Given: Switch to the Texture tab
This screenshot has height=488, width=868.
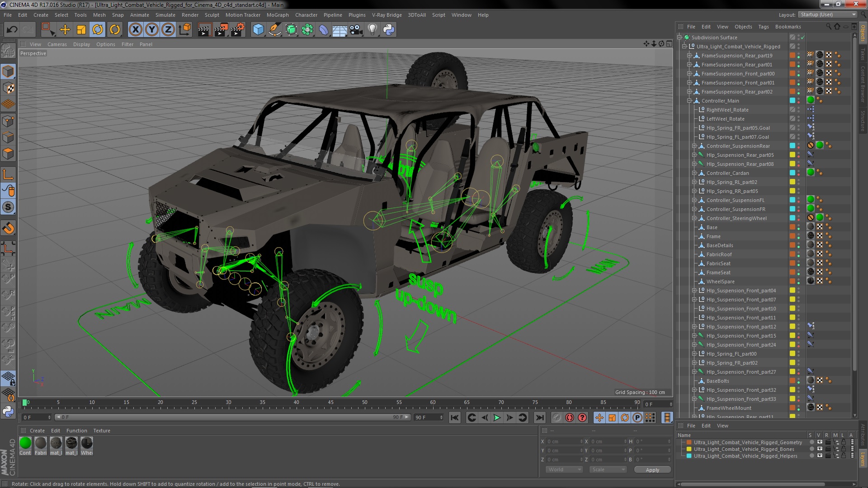Looking at the screenshot, I should [102, 430].
